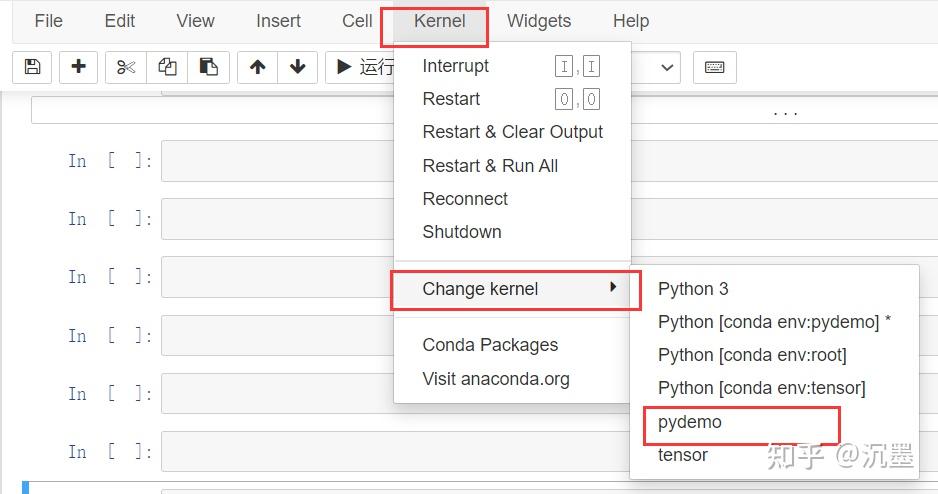
Task: Open the command palette keyboard icon
Action: (714, 67)
